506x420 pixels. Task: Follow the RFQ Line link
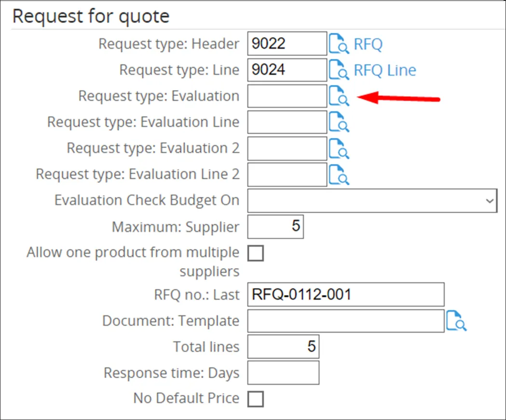click(x=385, y=70)
